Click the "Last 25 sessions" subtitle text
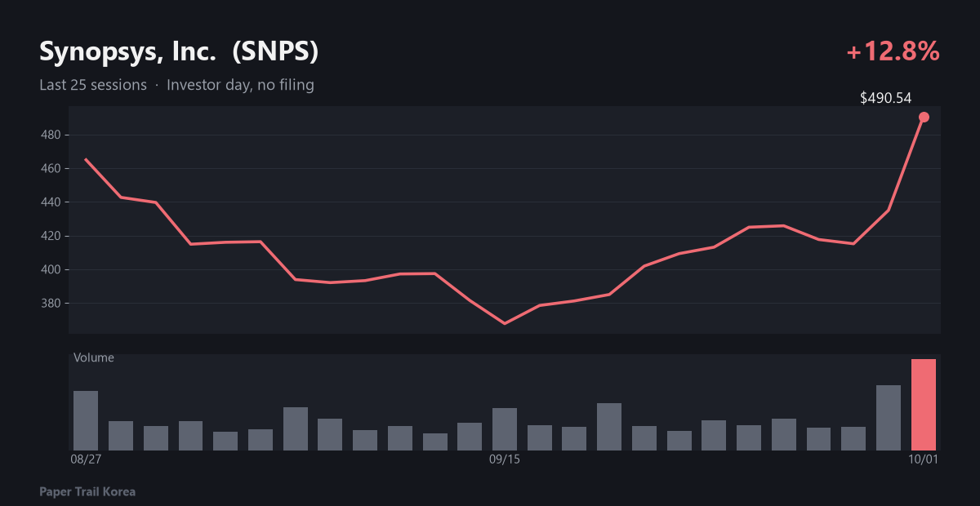The height and width of the screenshot is (506, 980). click(93, 85)
